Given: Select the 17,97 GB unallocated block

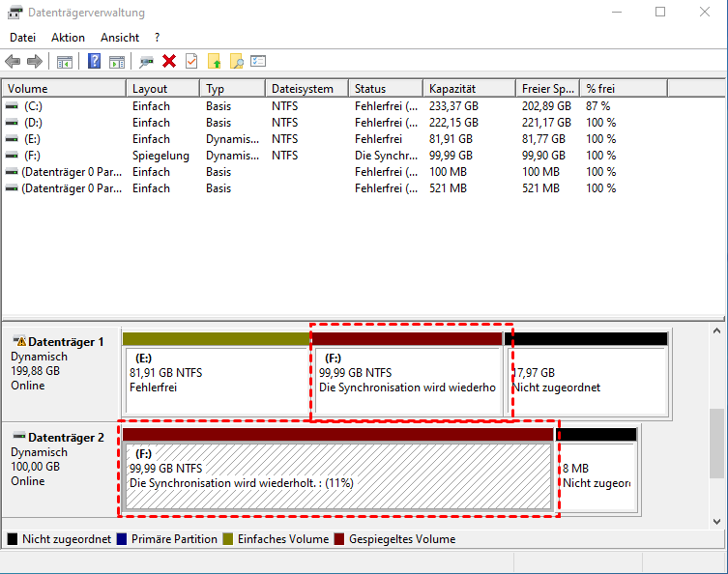Looking at the screenshot, I should (588, 374).
